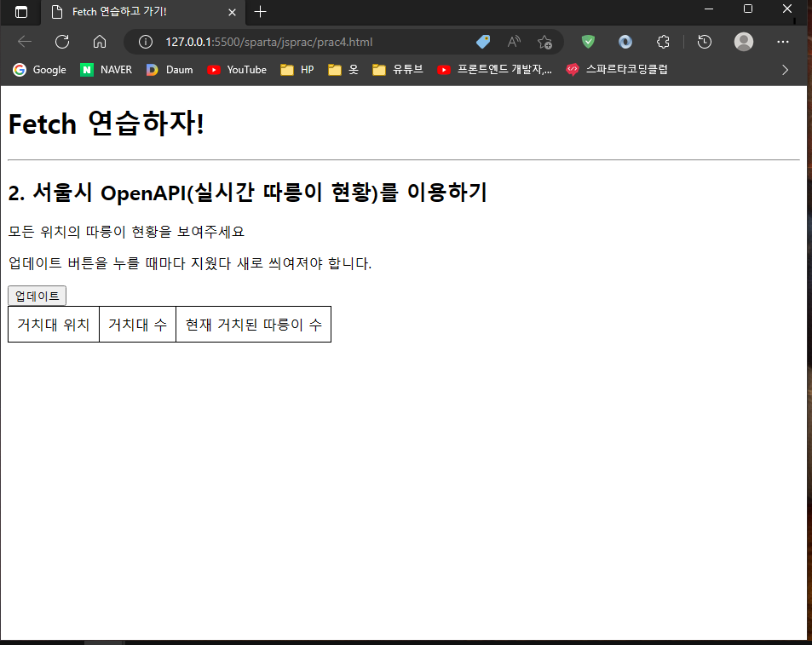
Task: Reload the page with the refresh icon
Action: [x=62, y=42]
